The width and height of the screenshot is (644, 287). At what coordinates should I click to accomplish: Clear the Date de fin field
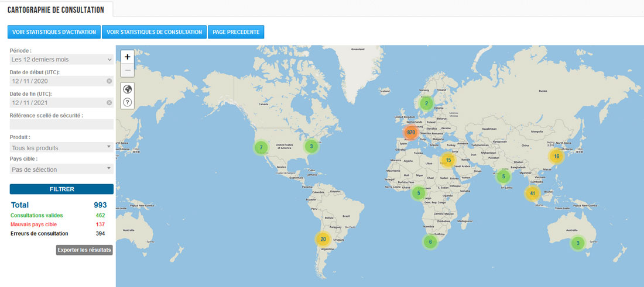click(109, 103)
